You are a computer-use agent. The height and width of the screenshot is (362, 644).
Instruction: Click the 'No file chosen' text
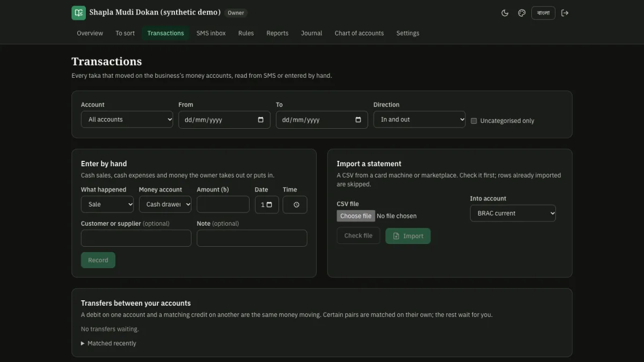pyautogui.click(x=397, y=216)
